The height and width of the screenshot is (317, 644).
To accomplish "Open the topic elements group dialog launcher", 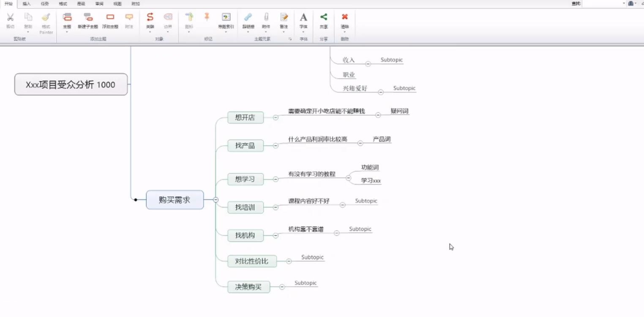I will 290,39.
